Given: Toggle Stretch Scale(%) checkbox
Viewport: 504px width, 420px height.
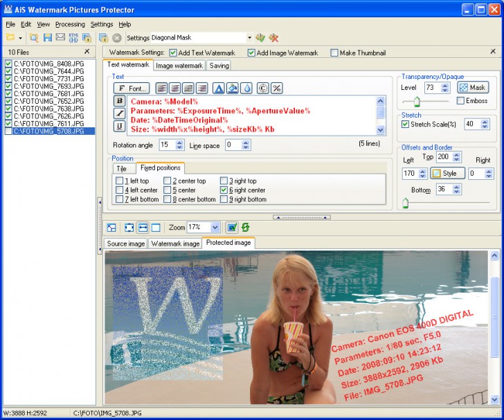Looking at the screenshot, I should pos(405,124).
